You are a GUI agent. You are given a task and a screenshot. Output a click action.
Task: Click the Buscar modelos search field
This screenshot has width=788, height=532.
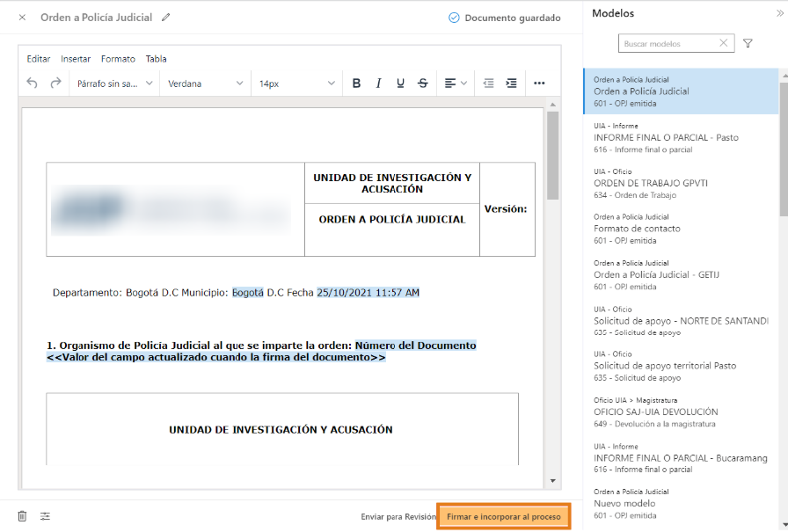tap(668, 43)
